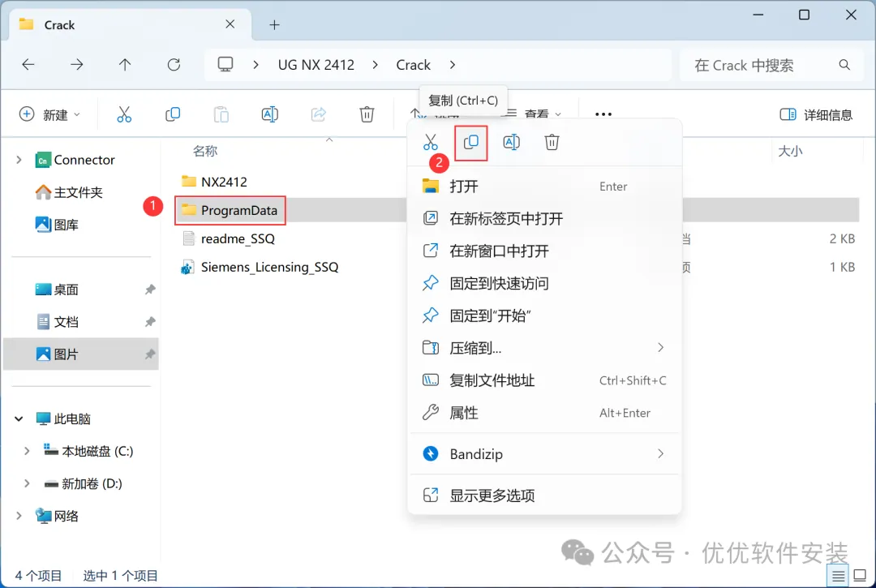Click the toolbar Cut scissors icon

[x=124, y=114]
